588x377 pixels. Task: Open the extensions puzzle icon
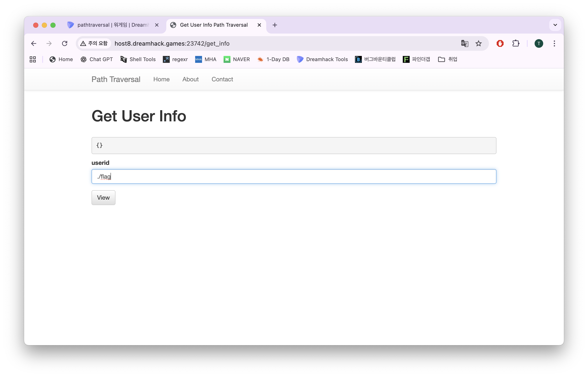tap(516, 44)
